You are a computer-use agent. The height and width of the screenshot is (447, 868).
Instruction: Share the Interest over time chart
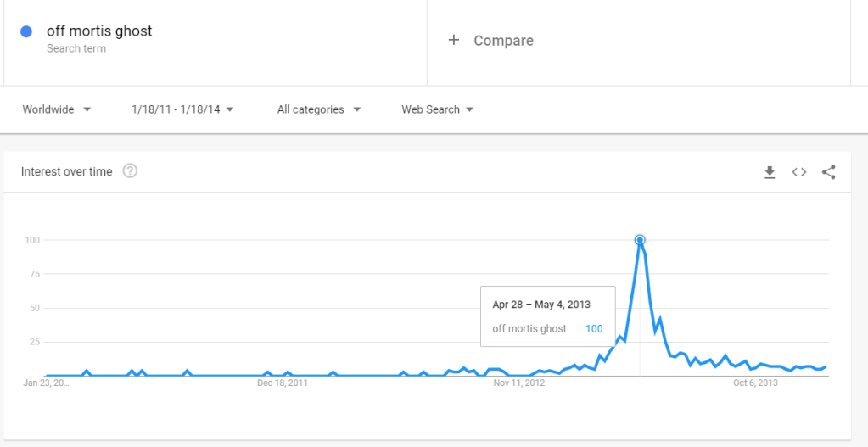click(x=829, y=172)
